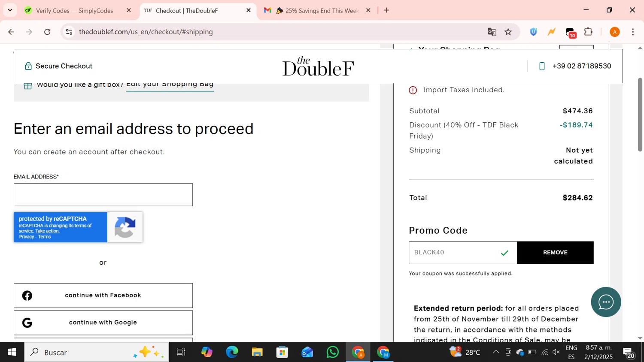Open reCAPTCHA Terms link

[44, 237]
